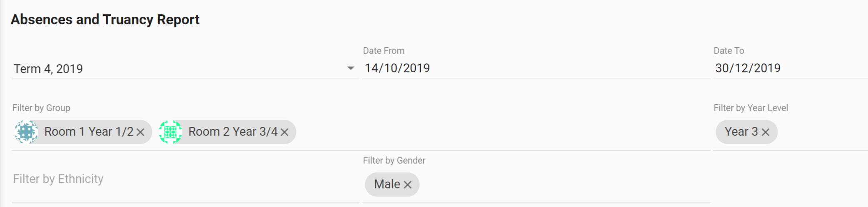
Task: Select the Room 2 Year 3/4 chip label
Action: [233, 132]
